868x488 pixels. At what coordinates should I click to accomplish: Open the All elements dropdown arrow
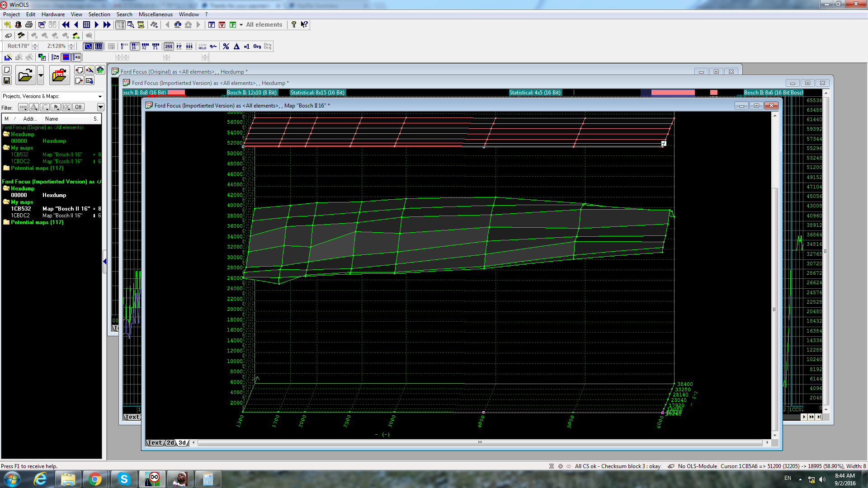pos(241,25)
